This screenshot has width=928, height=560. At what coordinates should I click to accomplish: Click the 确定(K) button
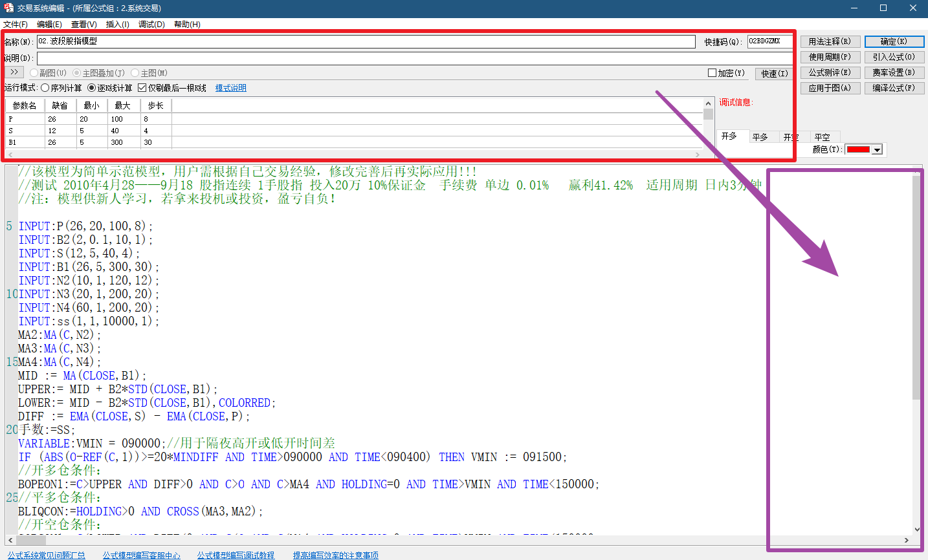coord(894,41)
